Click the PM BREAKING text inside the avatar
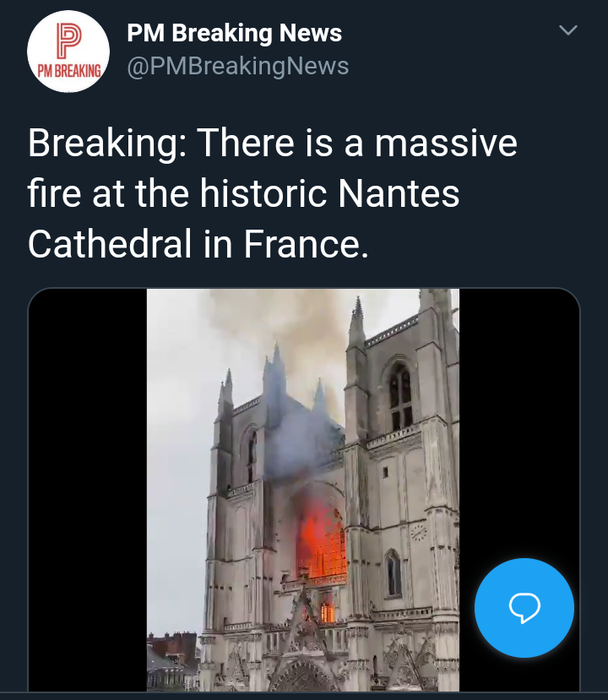 point(68,71)
